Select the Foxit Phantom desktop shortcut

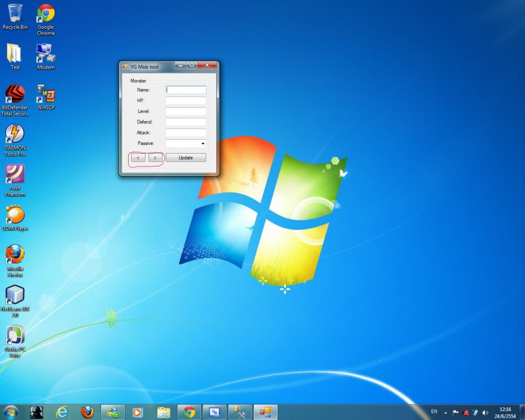coord(15,181)
